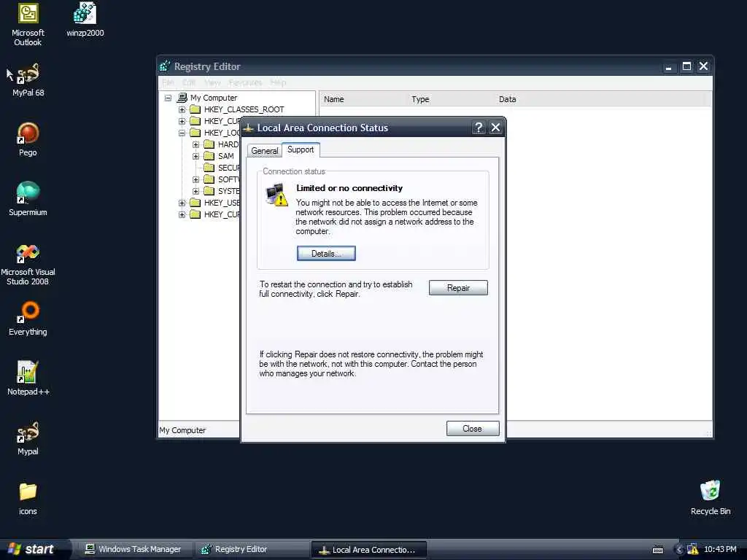
Task: Open the Favorites menu in Registry Editor
Action: [245, 82]
